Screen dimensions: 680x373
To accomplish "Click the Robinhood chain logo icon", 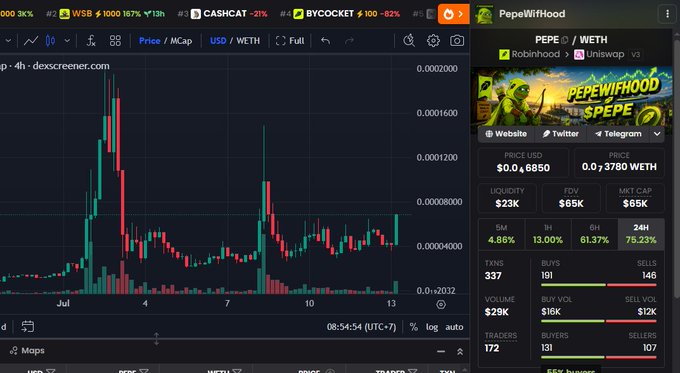I will (504, 54).
